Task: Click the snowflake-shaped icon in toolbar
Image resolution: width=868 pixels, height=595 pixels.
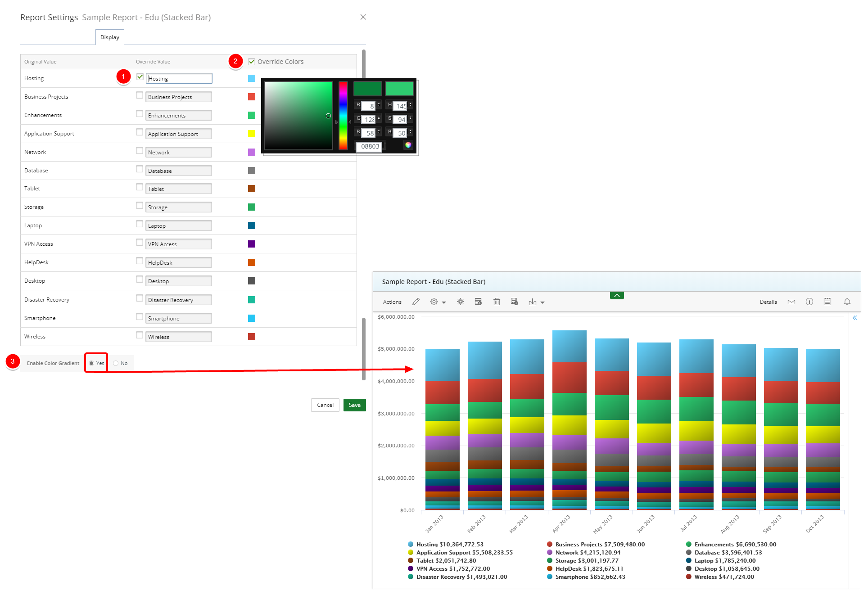Action: click(461, 302)
